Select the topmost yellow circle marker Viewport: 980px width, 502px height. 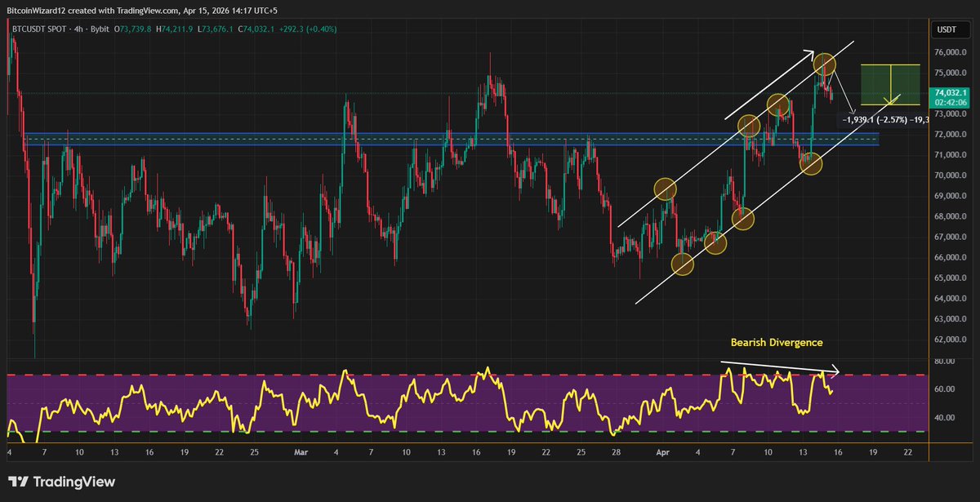[825, 64]
